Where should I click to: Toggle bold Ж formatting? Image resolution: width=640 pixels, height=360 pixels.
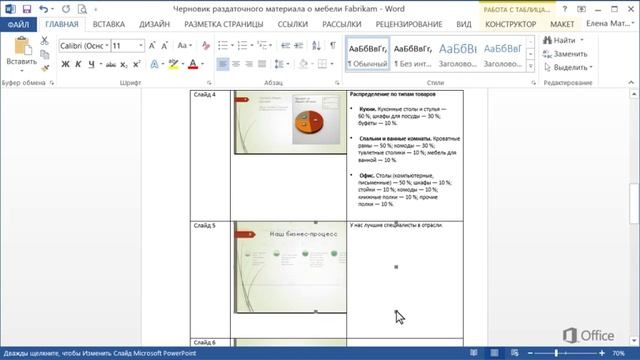point(65,64)
